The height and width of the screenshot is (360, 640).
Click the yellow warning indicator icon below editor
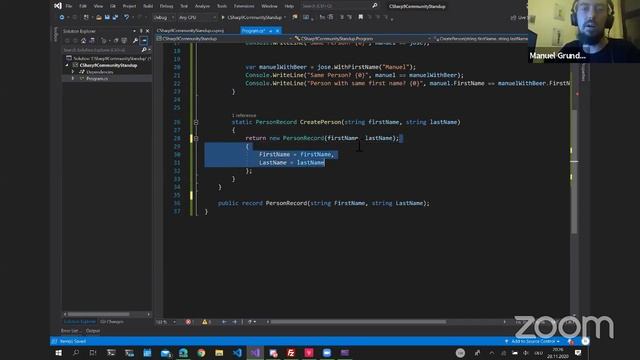[x=205, y=322]
